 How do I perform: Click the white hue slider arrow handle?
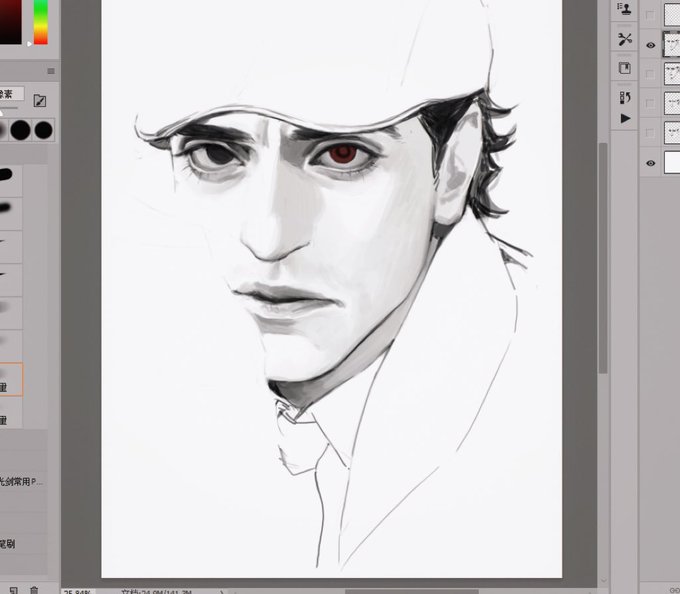29,44
